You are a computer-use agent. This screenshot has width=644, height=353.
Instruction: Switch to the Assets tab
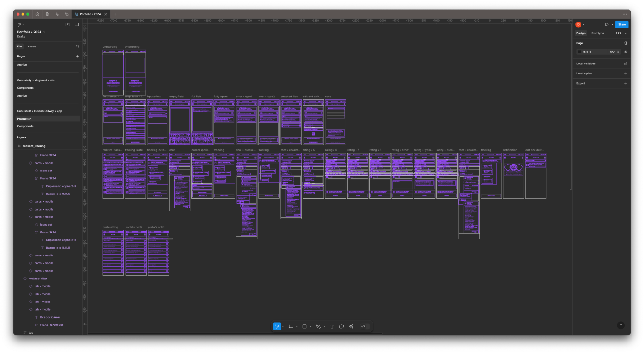click(x=32, y=46)
